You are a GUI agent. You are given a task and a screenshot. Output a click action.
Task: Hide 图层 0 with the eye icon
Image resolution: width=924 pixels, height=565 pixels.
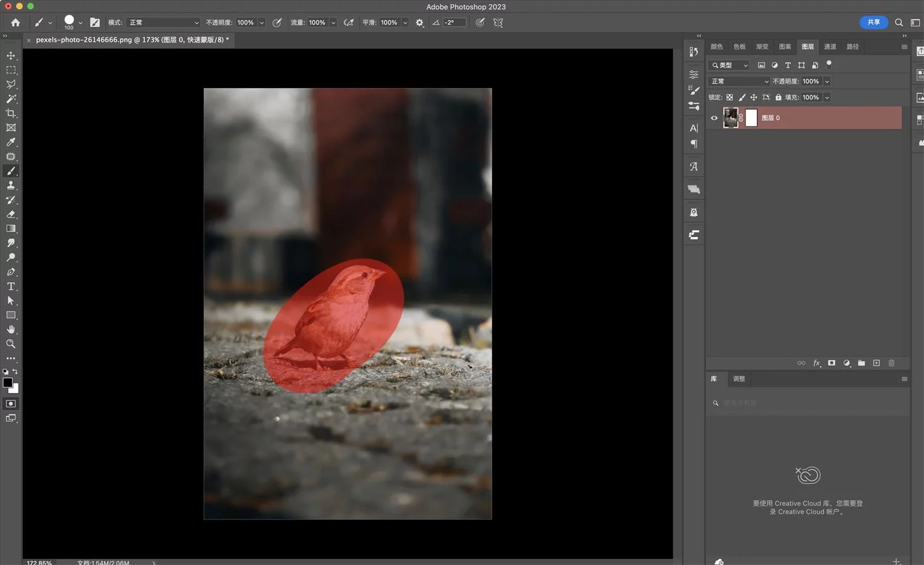pyautogui.click(x=715, y=118)
